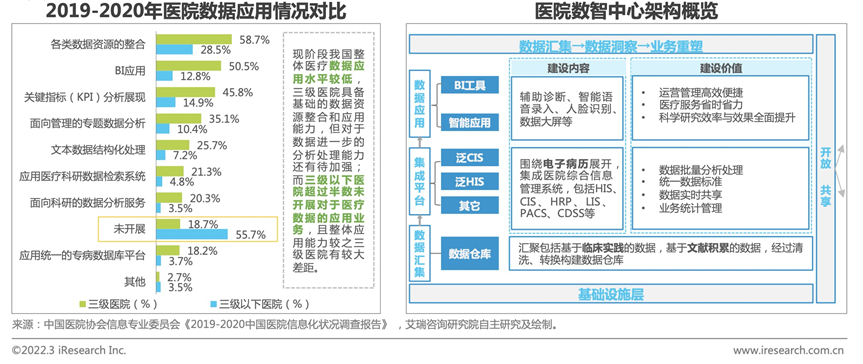Click the green 三级医院 legend swatch

pos(84,304)
